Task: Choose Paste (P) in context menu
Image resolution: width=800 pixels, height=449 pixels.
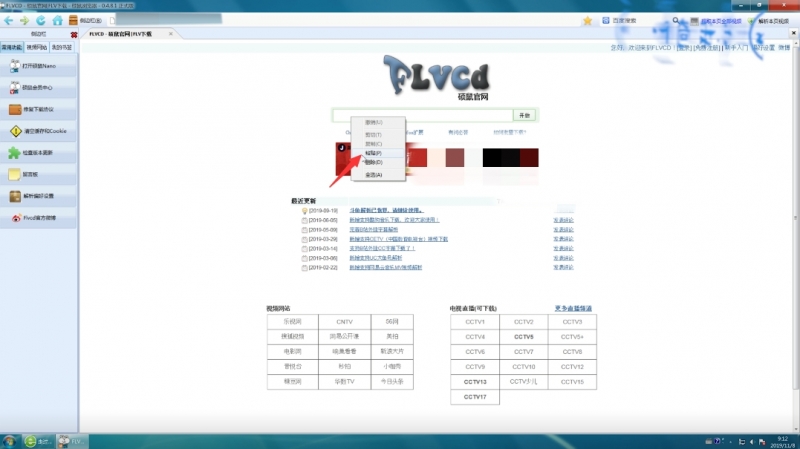Action: tap(378, 153)
